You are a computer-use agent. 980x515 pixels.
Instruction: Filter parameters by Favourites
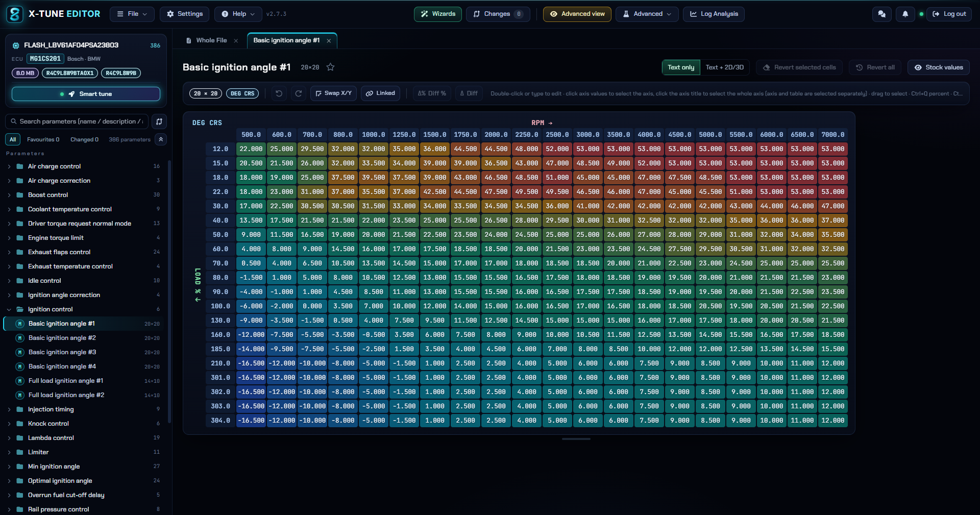click(x=43, y=139)
